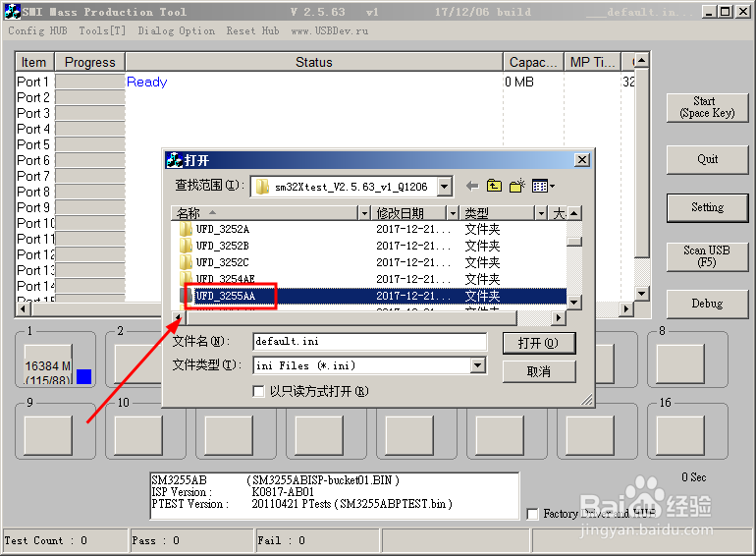The height and width of the screenshot is (556, 756).
Task: Click the port table scroll left arrow
Action: point(23,309)
